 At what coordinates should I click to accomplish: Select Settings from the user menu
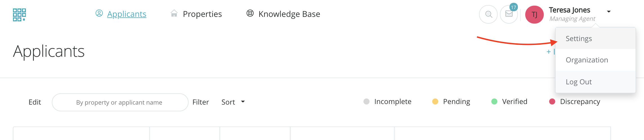[x=579, y=39]
